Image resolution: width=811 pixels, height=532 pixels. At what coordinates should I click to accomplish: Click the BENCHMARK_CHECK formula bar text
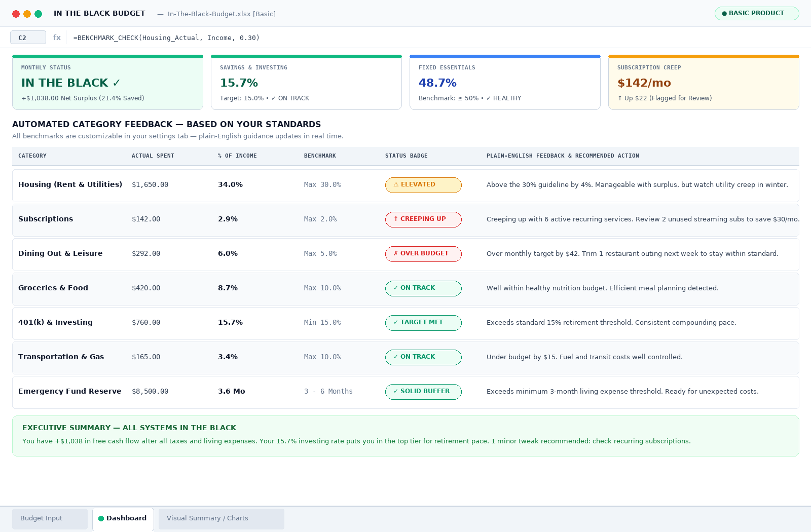coord(166,38)
